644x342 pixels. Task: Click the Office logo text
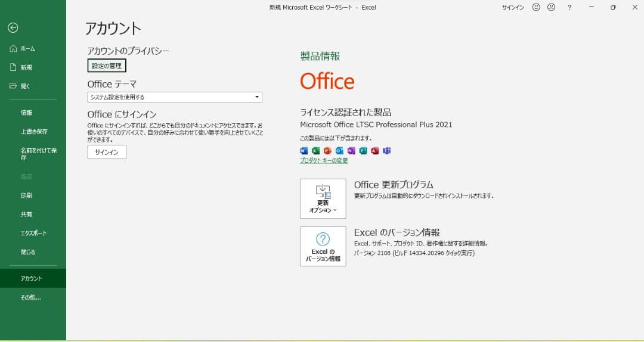(327, 81)
